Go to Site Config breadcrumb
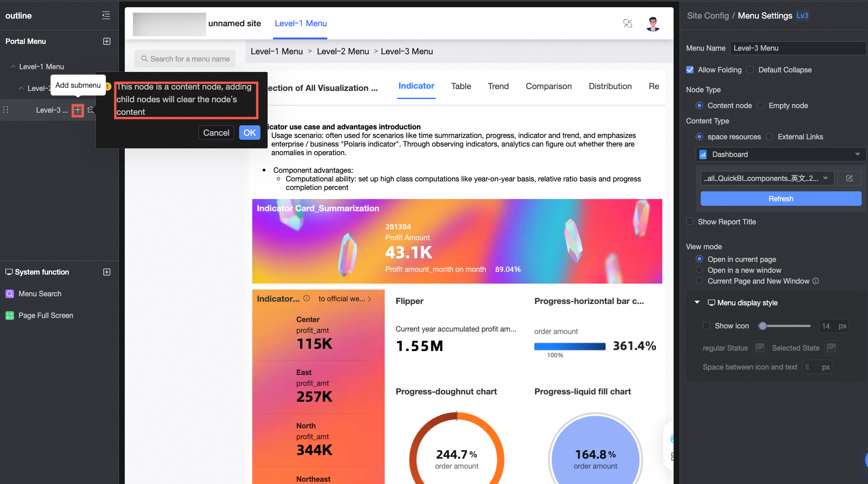This screenshot has width=868, height=484. point(708,15)
